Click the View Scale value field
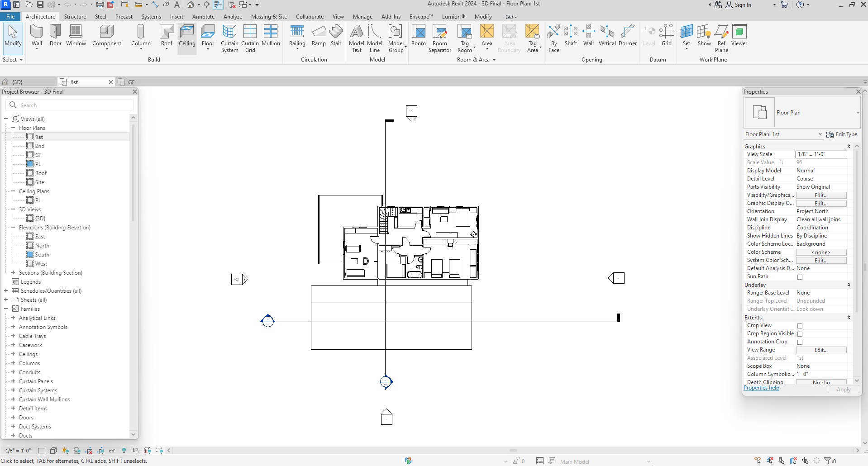 [821, 154]
